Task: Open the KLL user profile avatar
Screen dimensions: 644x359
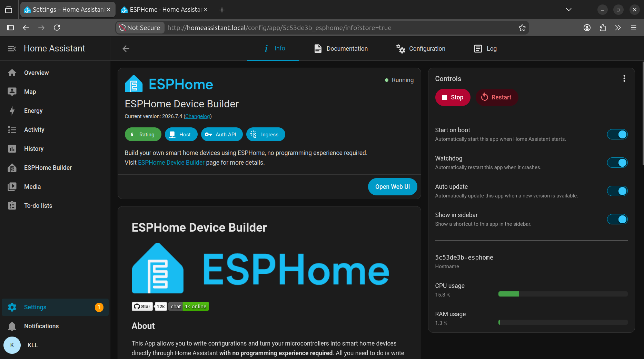Action: coord(12,345)
